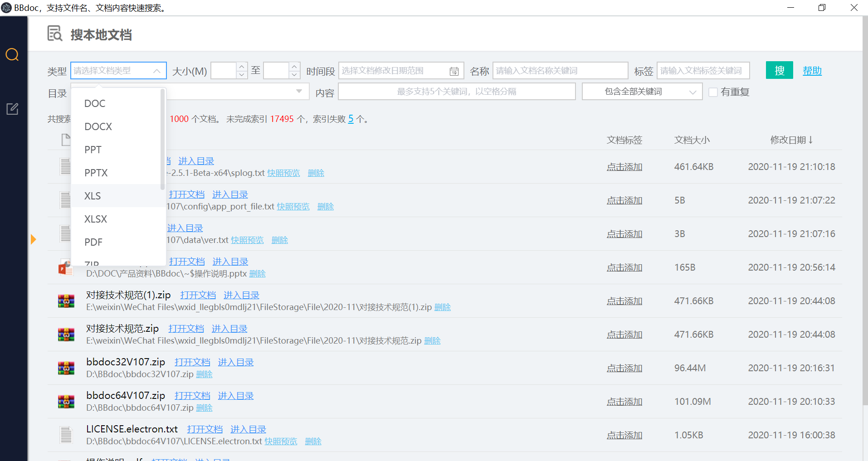
Task: Click 进入目录 for bbdoc32V107.zip
Action: click(x=236, y=362)
